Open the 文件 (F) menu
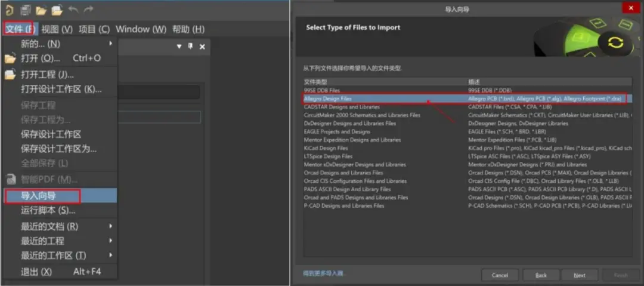 (20, 29)
